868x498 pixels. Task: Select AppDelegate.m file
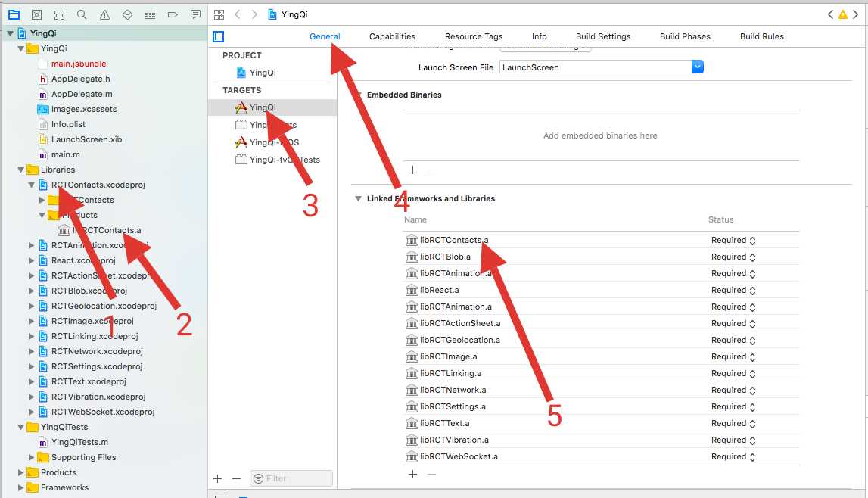click(x=82, y=94)
